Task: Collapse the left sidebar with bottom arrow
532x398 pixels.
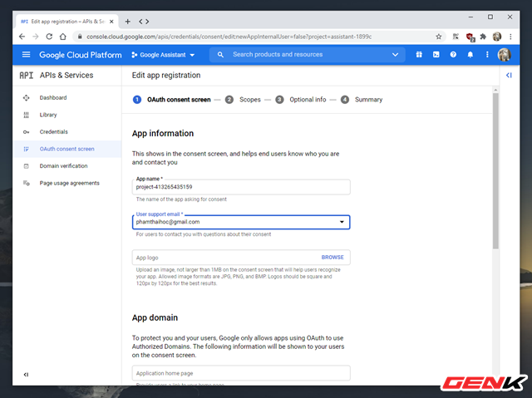Action: click(26, 375)
